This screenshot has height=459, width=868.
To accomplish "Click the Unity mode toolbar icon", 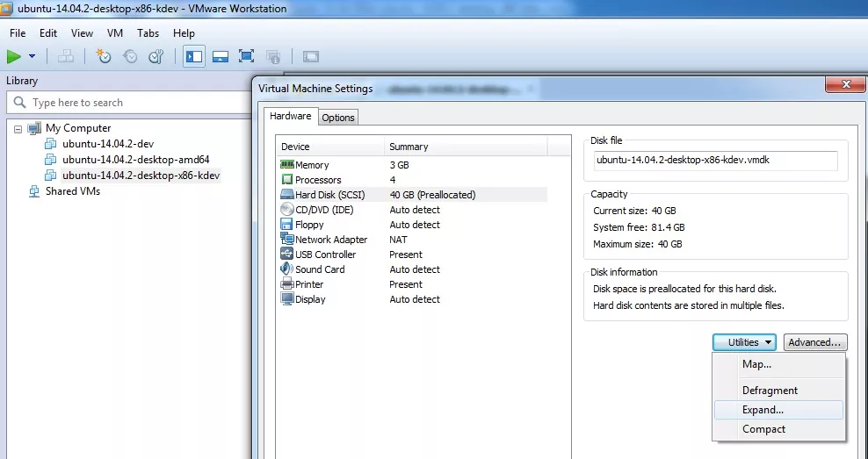I will (273, 56).
